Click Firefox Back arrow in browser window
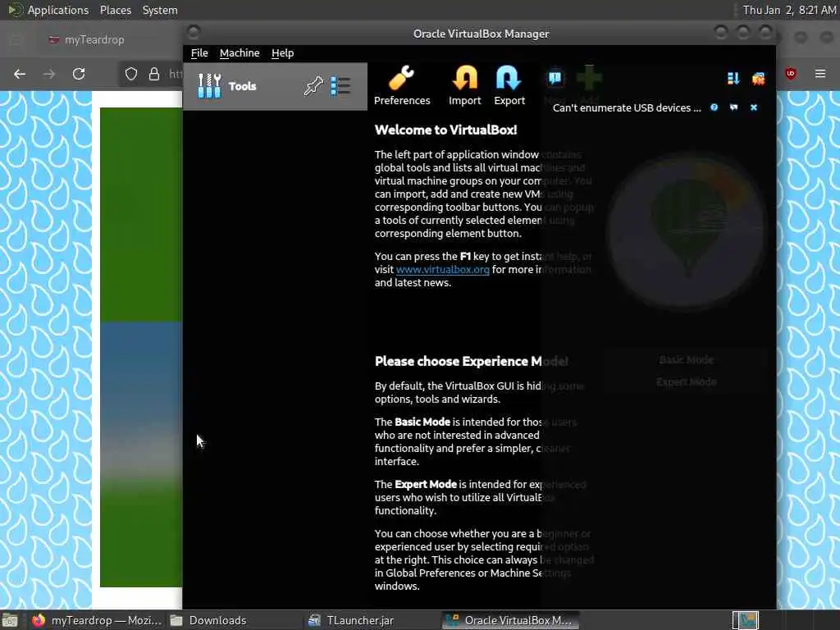840x630 pixels. tap(20, 74)
